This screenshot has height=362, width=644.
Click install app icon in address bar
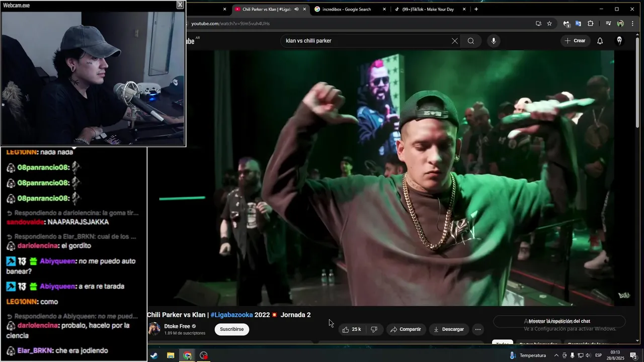pyautogui.click(x=538, y=23)
